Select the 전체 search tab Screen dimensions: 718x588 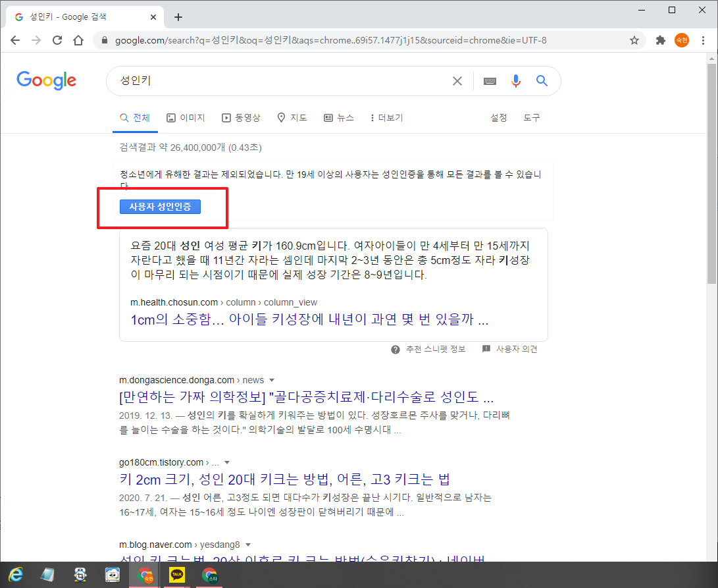point(135,118)
